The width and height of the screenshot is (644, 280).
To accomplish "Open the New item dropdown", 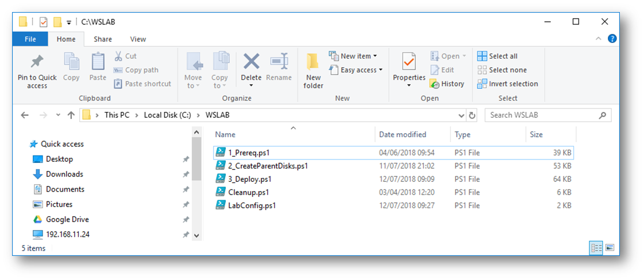I will tap(353, 56).
